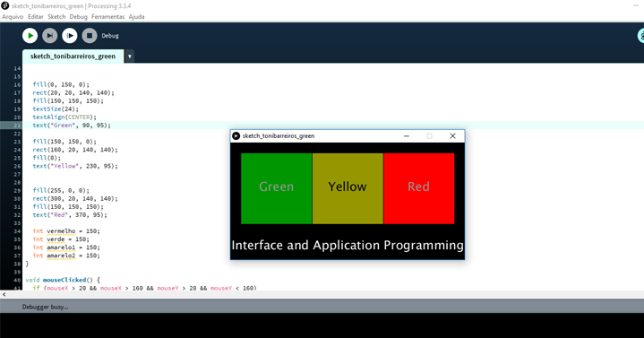Click the void mouseClicked() line
The height and width of the screenshot is (338, 644).
[x=63, y=280]
